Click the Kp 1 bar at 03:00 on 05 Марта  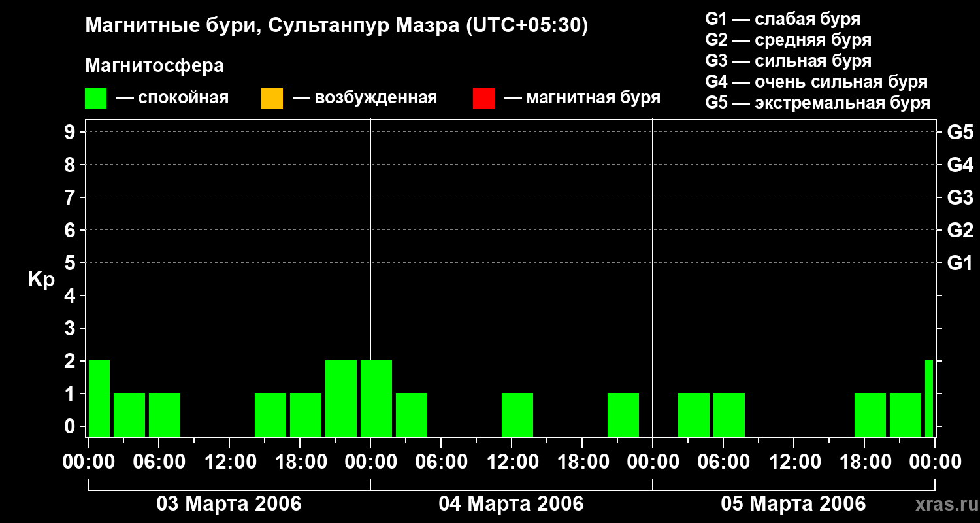[x=694, y=414]
